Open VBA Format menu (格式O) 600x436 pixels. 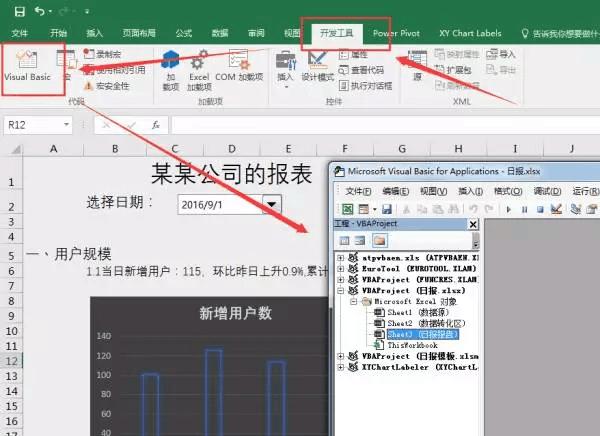(x=508, y=191)
